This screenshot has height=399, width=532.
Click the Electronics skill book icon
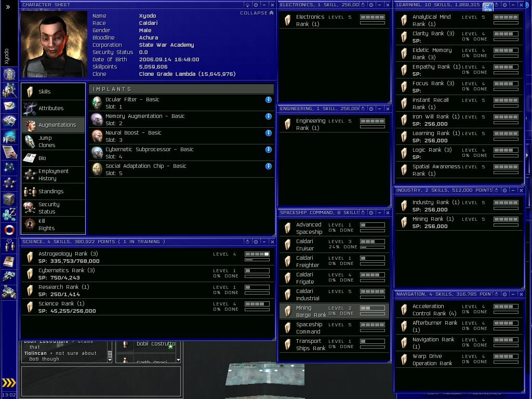[x=287, y=20]
